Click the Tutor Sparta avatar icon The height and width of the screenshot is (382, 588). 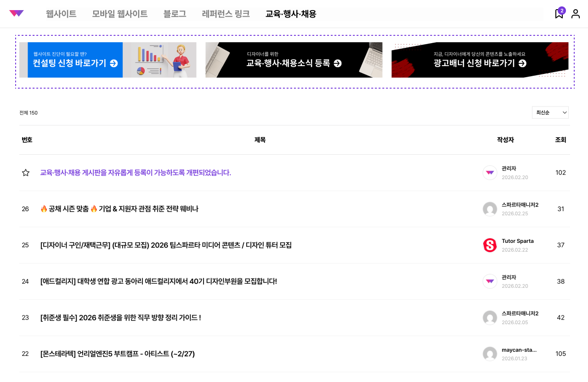pos(490,245)
